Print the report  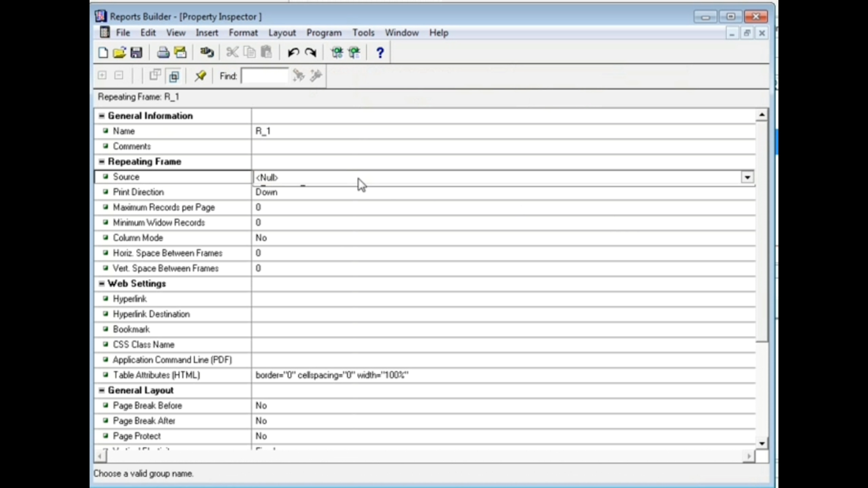pos(163,52)
